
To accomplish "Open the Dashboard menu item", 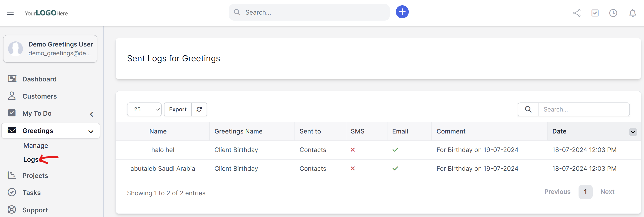I will [39, 79].
